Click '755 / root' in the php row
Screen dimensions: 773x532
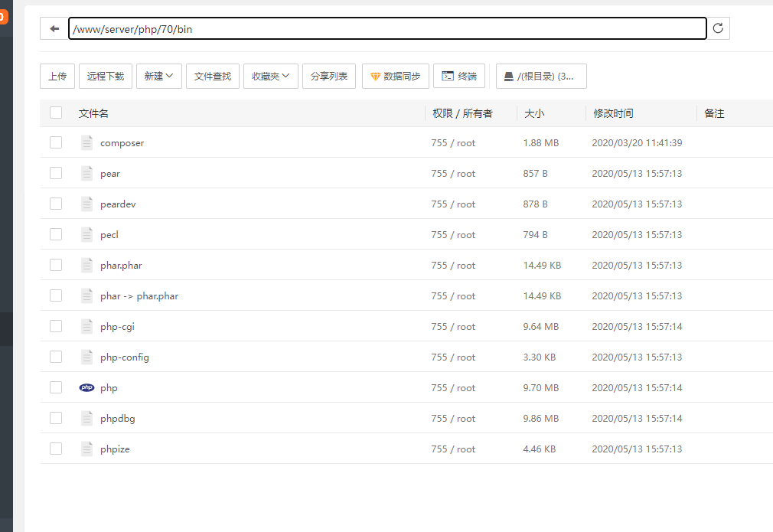(453, 388)
